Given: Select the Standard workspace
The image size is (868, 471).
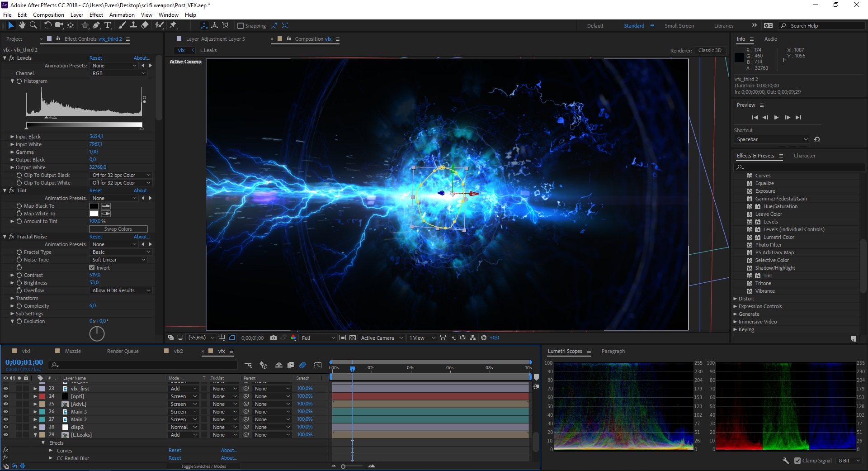Looking at the screenshot, I should point(634,26).
